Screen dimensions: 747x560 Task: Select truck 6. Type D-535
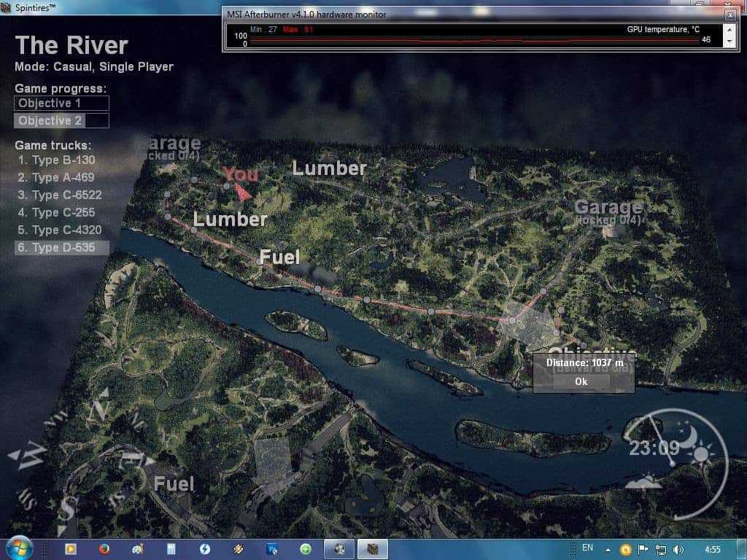62,248
